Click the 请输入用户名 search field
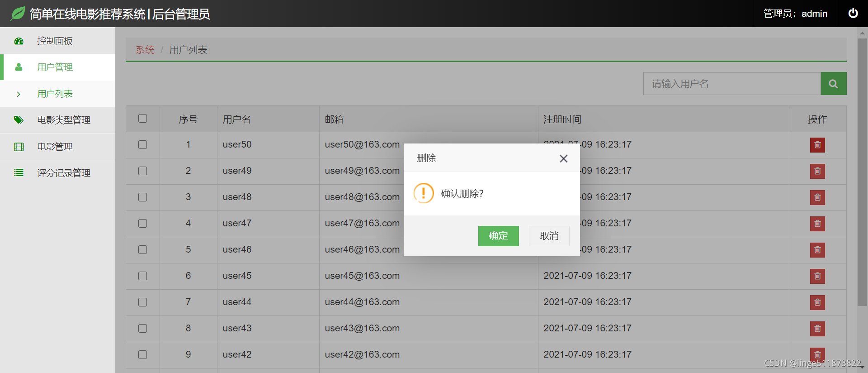The image size is (868, 373). coord(732,84)
